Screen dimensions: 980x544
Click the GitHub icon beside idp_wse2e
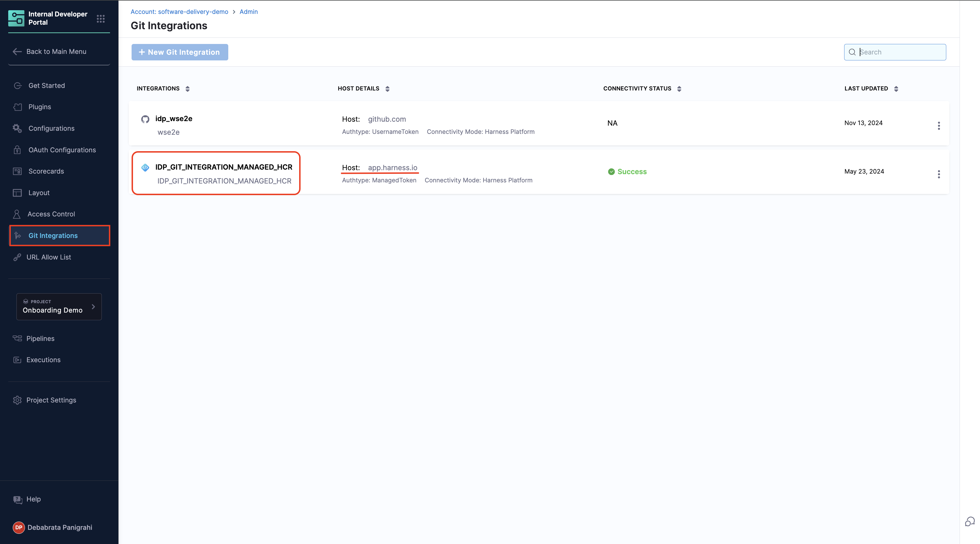[145, 119]
